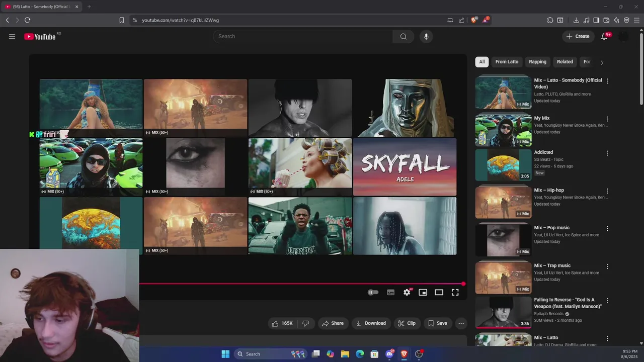Open the notifications bell

[604, 36]
